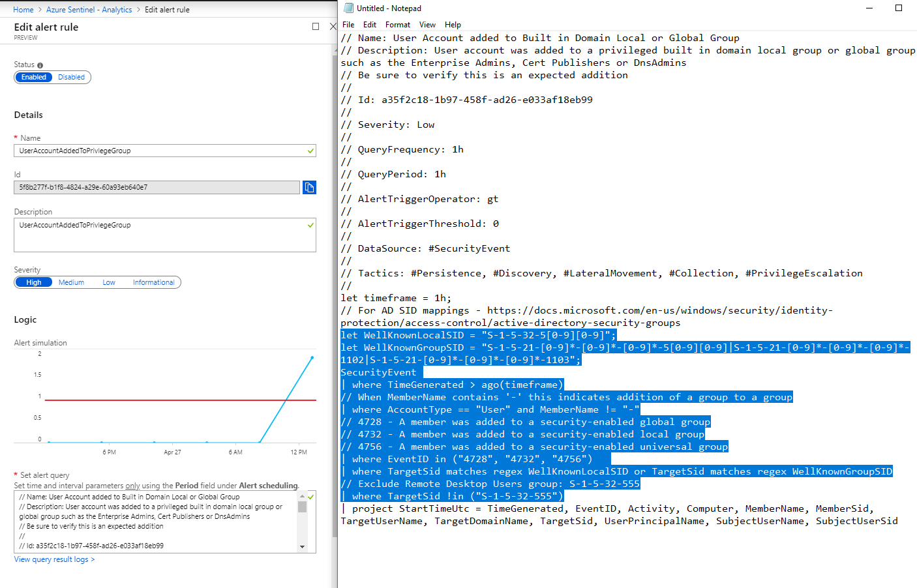Click the read-only Id field
This screenshot has height=588, width=917.
pos(157,188)
